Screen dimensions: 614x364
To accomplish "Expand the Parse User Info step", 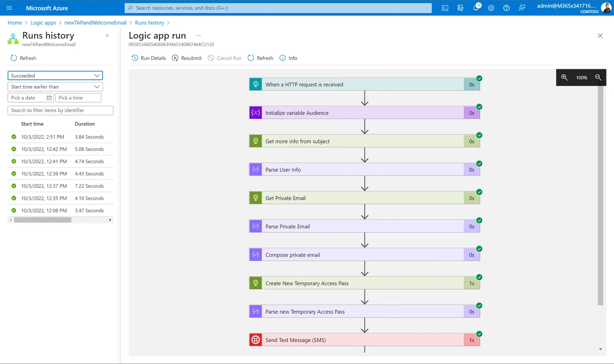I will (364, 170).
